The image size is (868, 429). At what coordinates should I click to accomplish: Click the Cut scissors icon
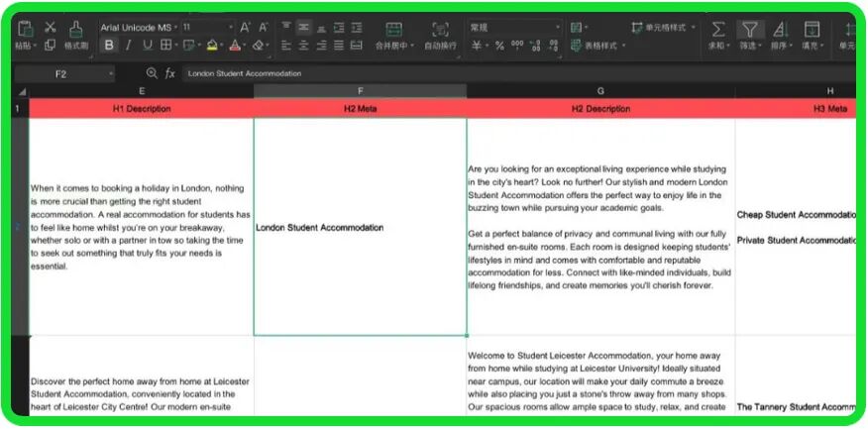click(x=50, y=28)
